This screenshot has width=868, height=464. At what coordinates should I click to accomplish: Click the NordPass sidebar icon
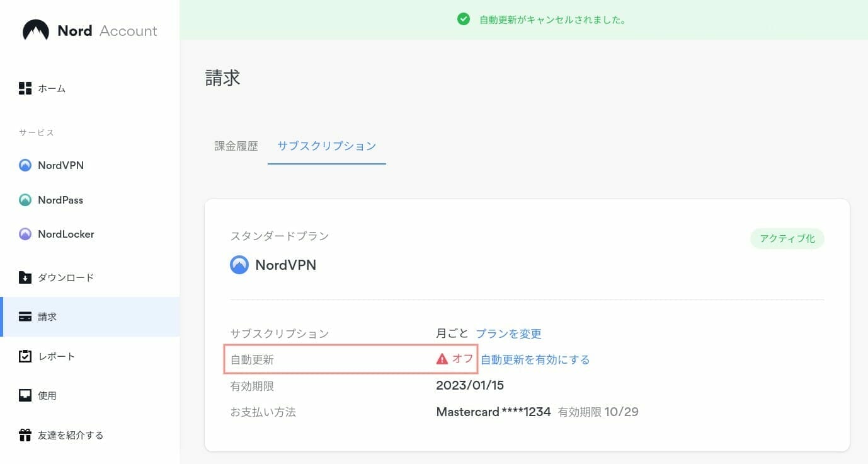click(25, 200)
